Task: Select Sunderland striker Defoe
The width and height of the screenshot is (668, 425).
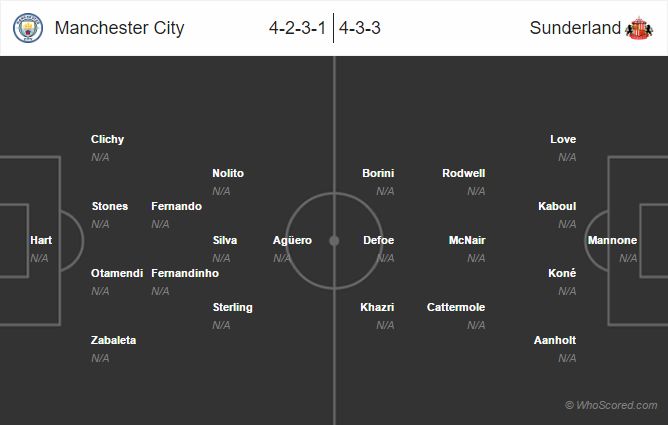Action: click(x=379, y=240)
